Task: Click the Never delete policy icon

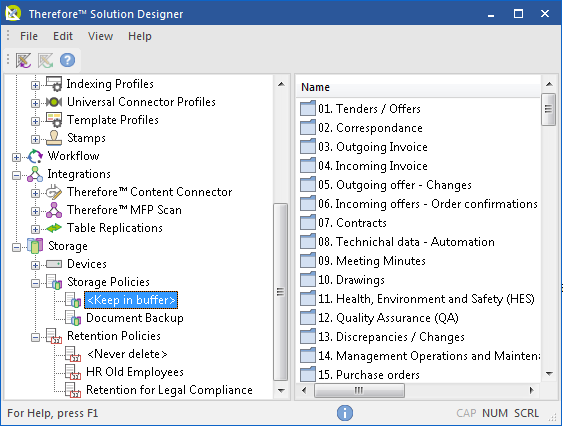Action: point(73,354)
